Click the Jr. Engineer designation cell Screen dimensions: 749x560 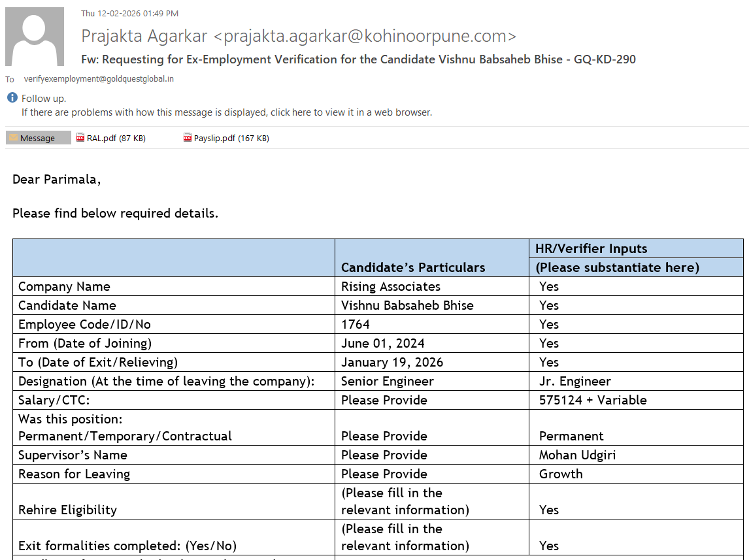[x=574, y=381]
